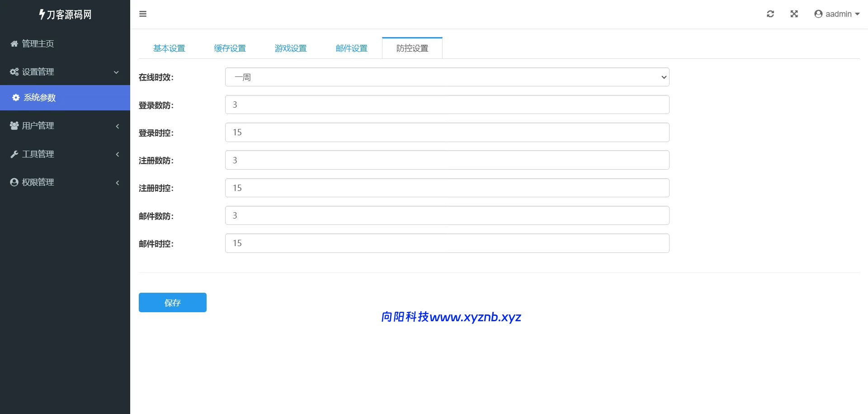The height and width of the screenshot is (414, 868).
Task: Click the hamburger menu icon
Action: point(143,14)
